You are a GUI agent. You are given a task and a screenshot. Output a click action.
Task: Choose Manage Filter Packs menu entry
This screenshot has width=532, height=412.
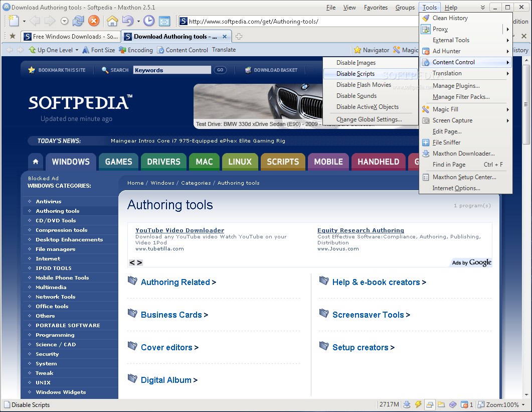click(465, 97)
